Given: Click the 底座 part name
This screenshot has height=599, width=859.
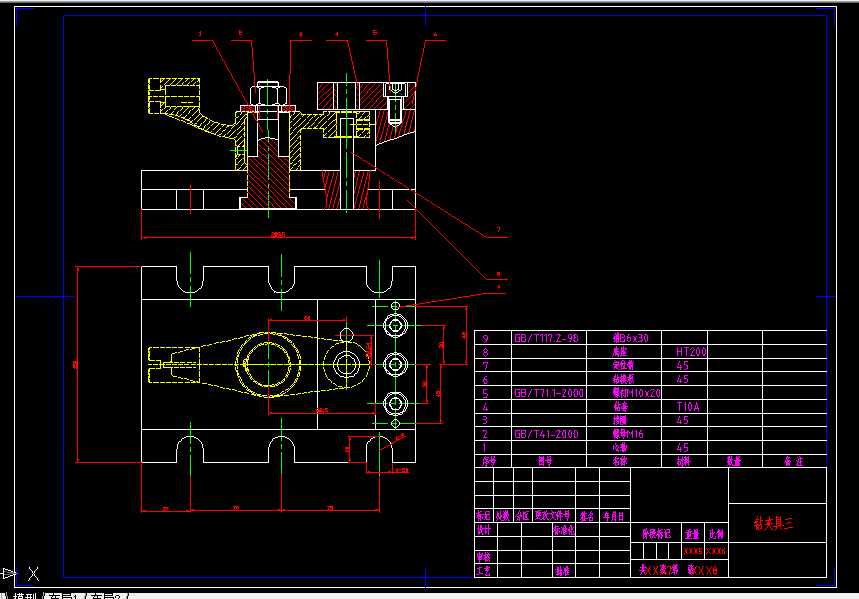Looking at the screenshot, I should [x=620, y=352].
